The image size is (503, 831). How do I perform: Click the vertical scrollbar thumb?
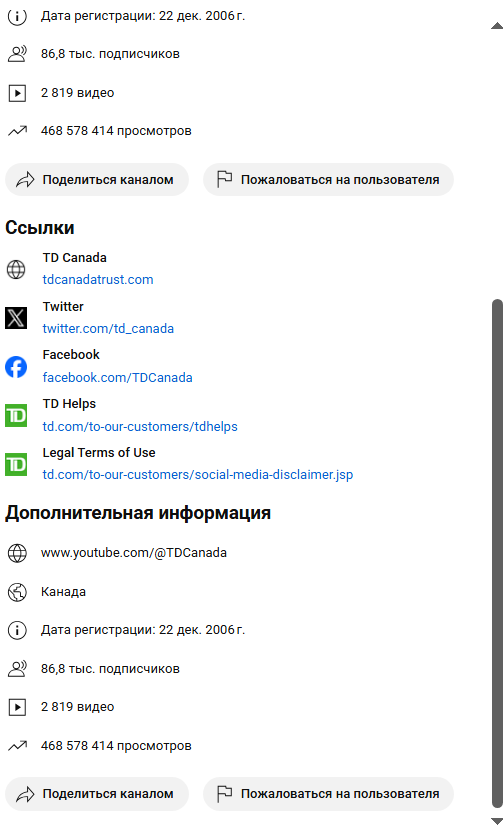click(497, 554)
